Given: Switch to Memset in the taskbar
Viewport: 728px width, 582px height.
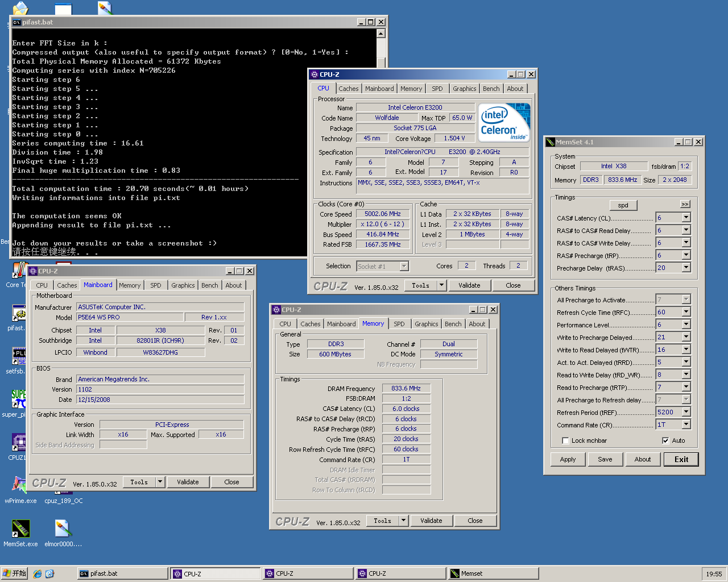Looking at the screenshot, I should [493, 573].
